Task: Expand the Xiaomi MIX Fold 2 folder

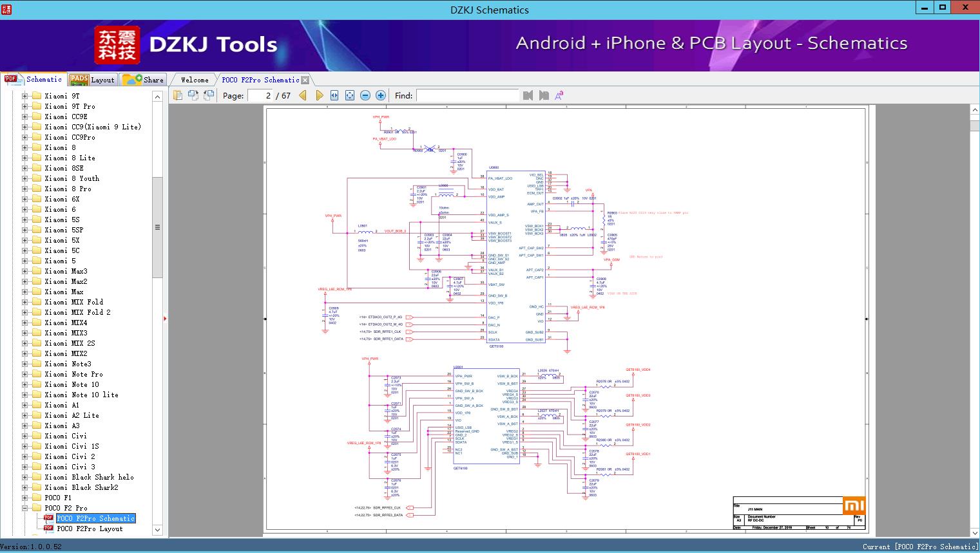Action: (x=25, y=312)
